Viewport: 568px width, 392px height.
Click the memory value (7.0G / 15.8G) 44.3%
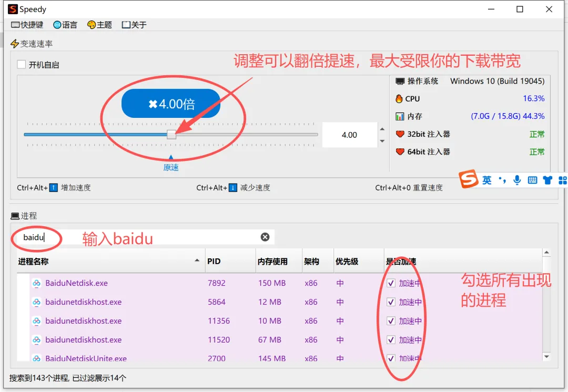point(508,116)
